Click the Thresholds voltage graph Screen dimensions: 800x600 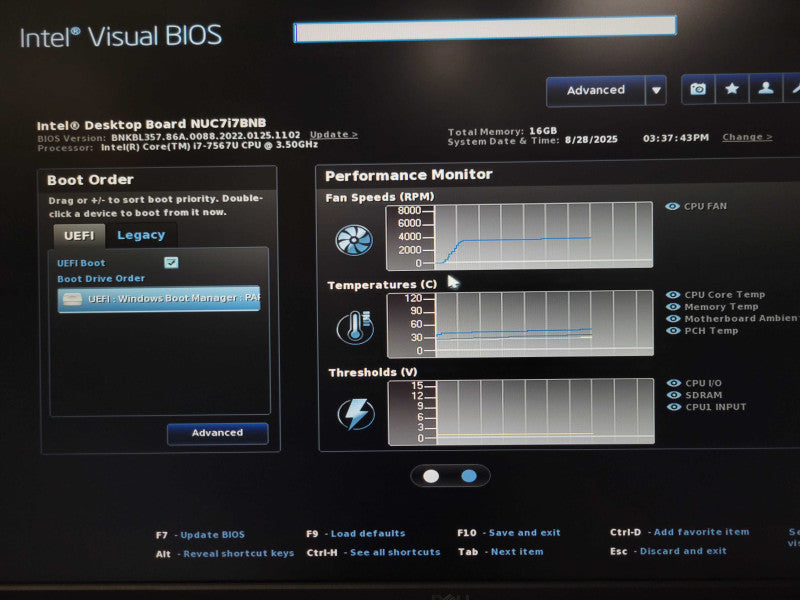coord(521,412)
